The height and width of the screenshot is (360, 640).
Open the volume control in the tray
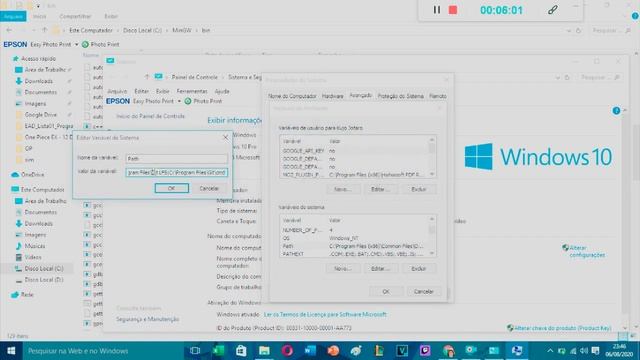(584, 351)
